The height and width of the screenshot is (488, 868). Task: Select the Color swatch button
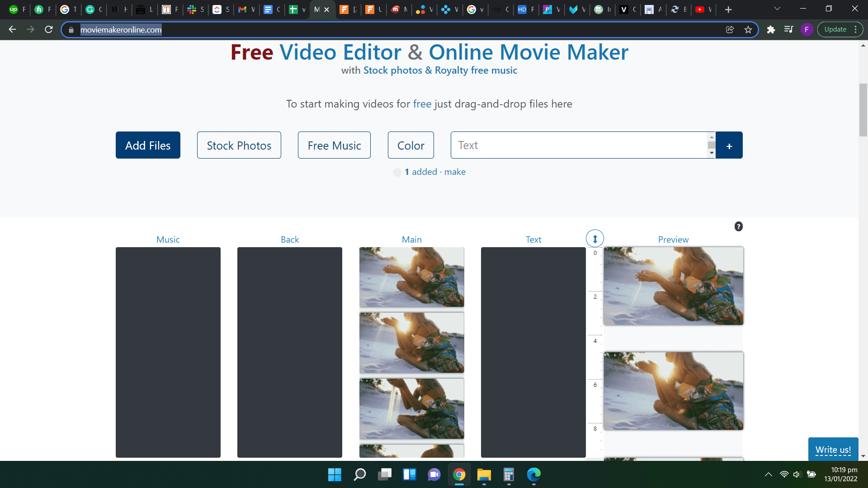[x=411, y=145]
